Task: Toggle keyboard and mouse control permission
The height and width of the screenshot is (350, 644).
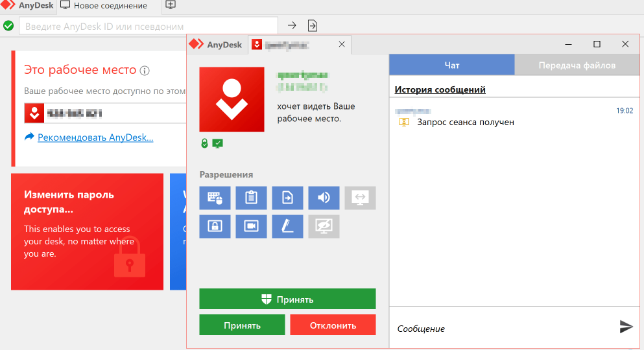Action: (215, 198)
